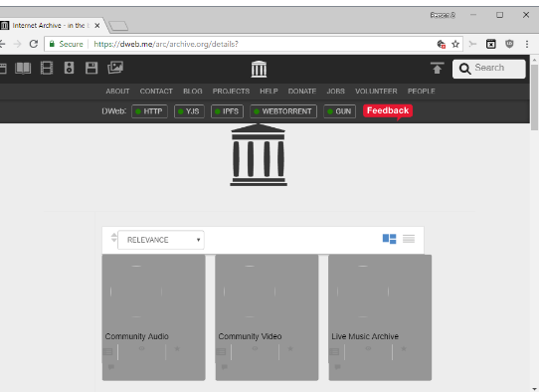
Task: Toggle the HTTP DWeb transport
Action: click(149, 111)
